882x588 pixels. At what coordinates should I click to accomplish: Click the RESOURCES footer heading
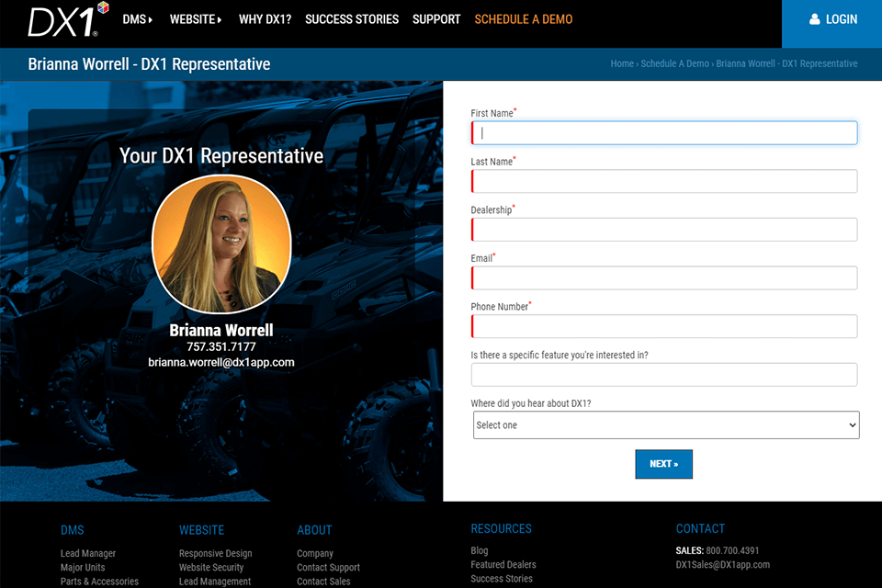click(502, 528)
